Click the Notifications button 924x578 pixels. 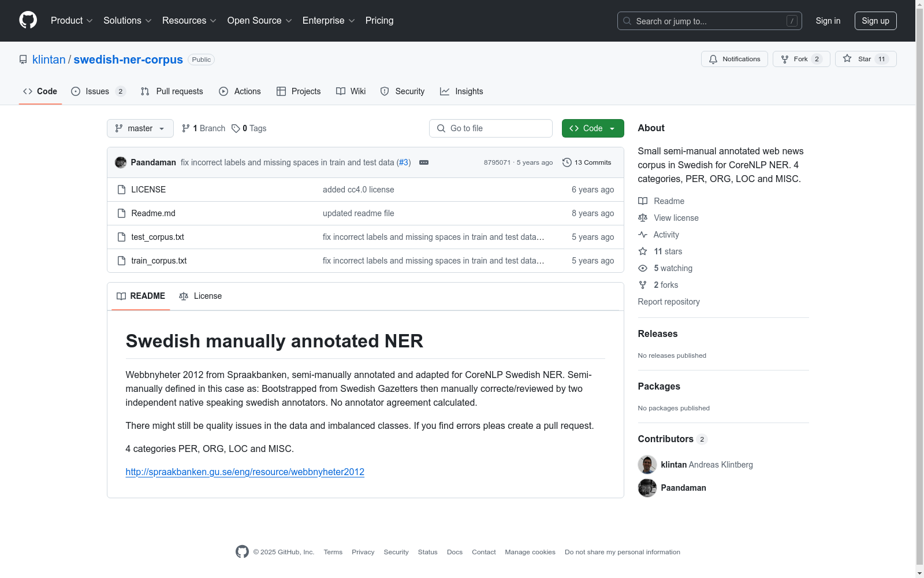735,59
